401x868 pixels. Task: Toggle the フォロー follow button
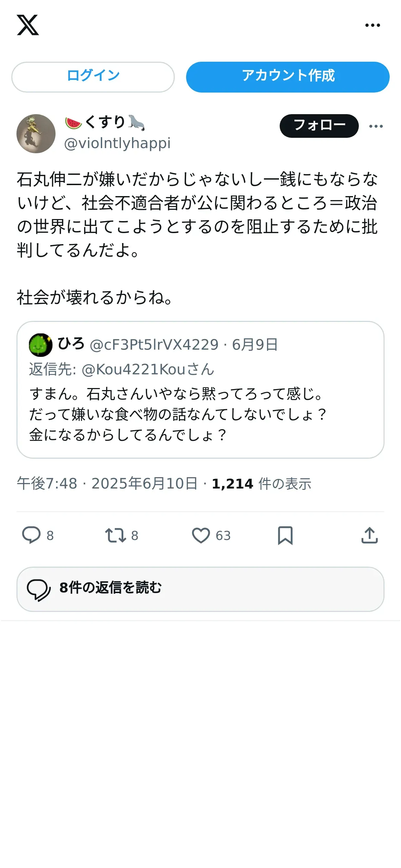click(x=319, y=126)
